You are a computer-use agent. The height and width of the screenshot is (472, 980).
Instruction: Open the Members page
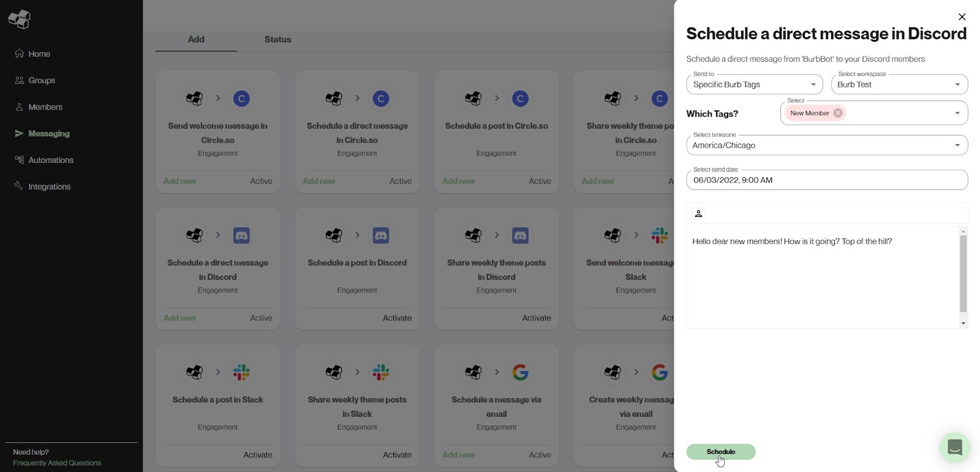(x=45, y=107)
